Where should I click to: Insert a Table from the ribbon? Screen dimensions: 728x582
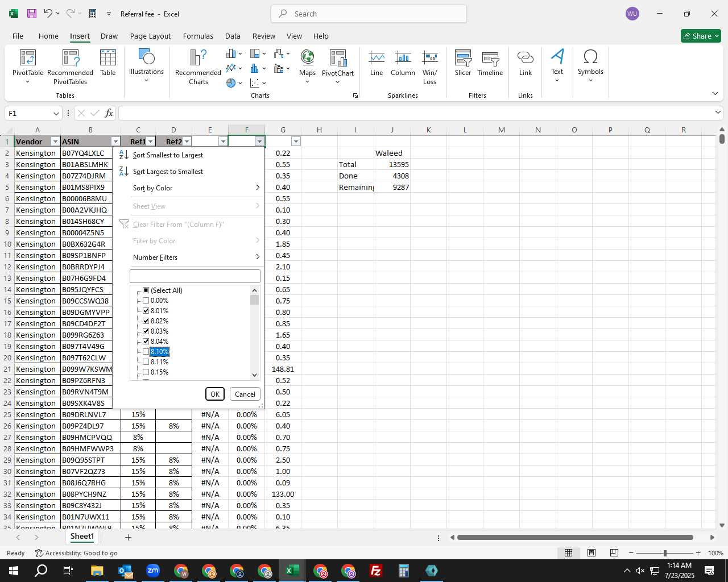click(108, 63)
